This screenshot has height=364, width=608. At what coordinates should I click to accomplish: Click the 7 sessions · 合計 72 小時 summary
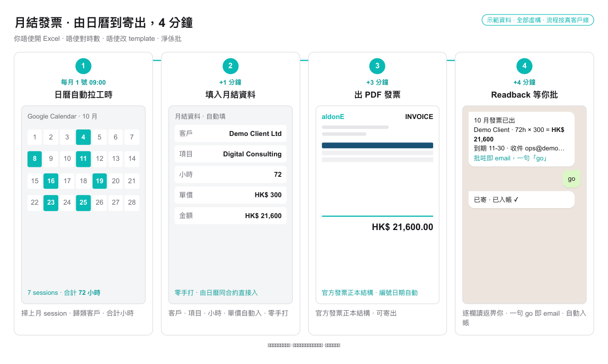click(x=64, y=293)
